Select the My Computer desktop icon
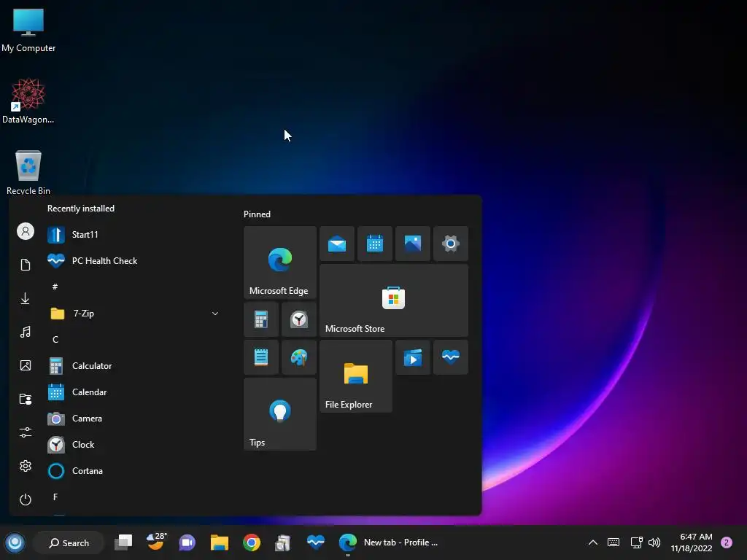747x560 pixels. point(28,29)
